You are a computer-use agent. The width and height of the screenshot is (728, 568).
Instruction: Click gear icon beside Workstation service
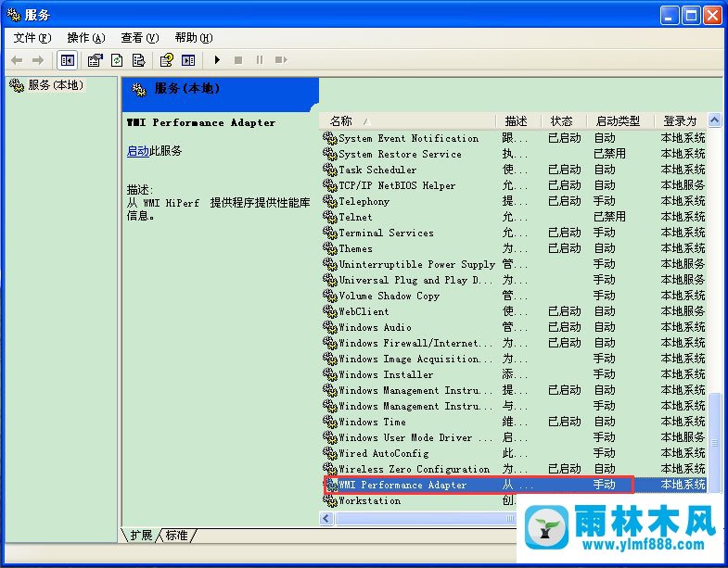pyautogui.click(x=329, y=501)
